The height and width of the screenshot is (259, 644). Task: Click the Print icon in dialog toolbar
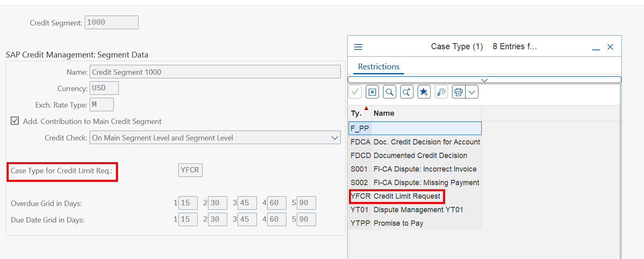(x=459, y=92)
